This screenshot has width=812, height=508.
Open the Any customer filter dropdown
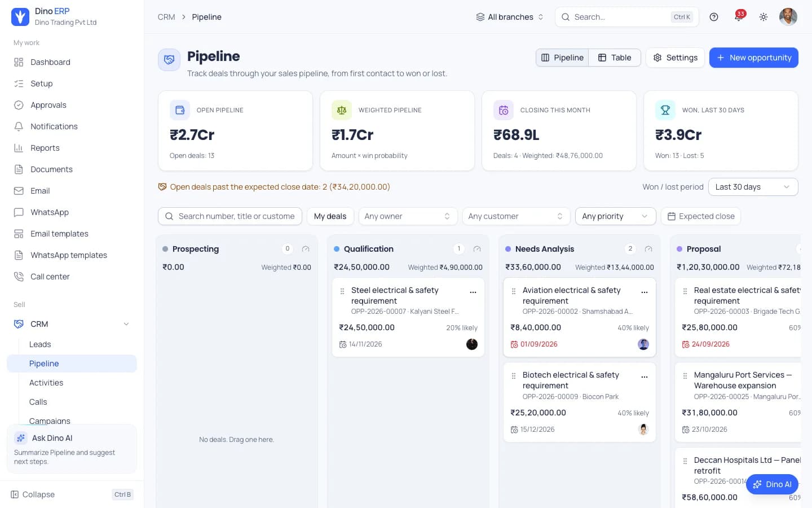(516, 216)
